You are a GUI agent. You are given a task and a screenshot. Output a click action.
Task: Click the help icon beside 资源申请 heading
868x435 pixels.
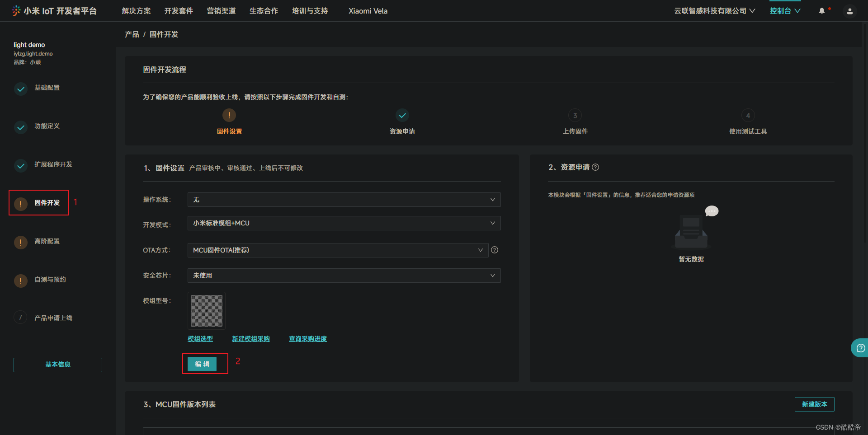coord(595,167)
